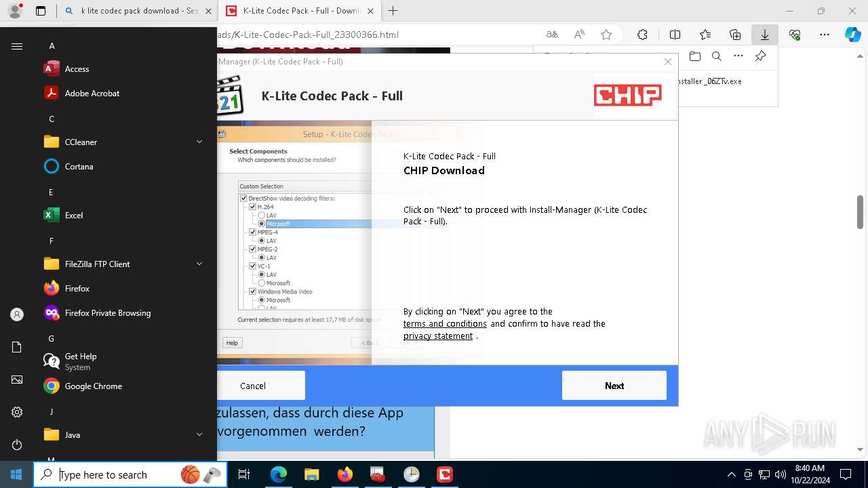Pin the Downloads panel
This screenshot has height=488, width=868.
tap(760, 56)
